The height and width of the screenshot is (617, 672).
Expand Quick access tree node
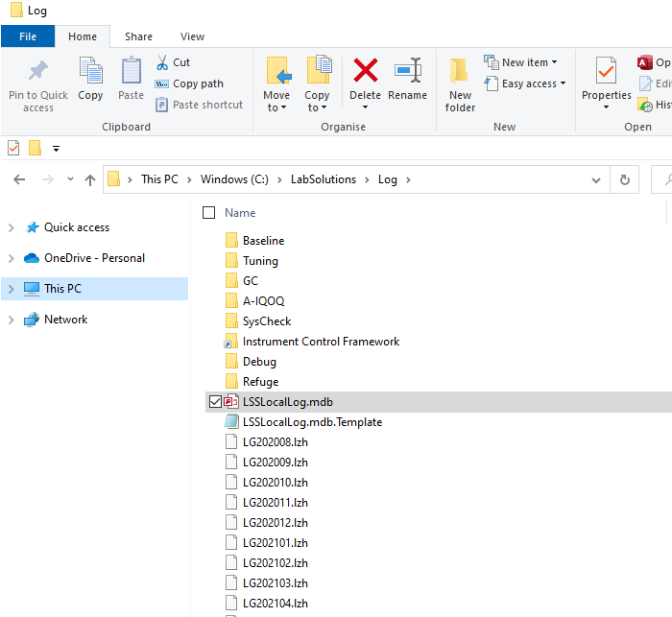(x=12, y=227)
